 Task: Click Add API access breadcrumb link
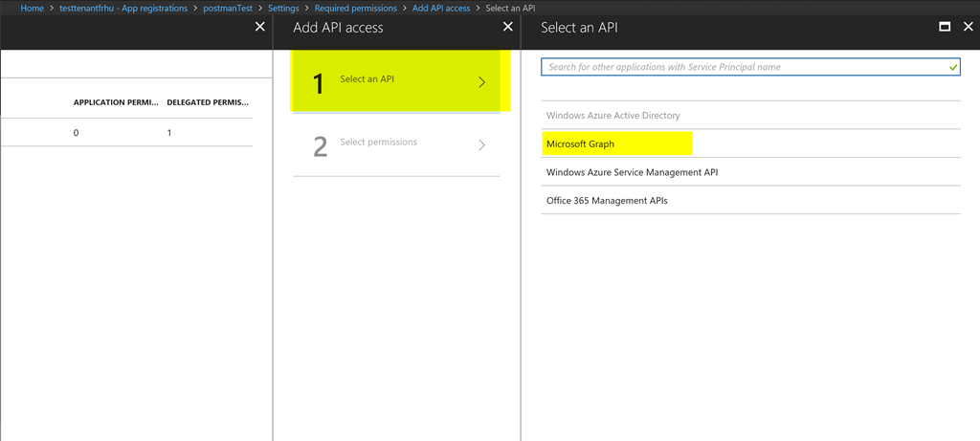pos(441,9)
